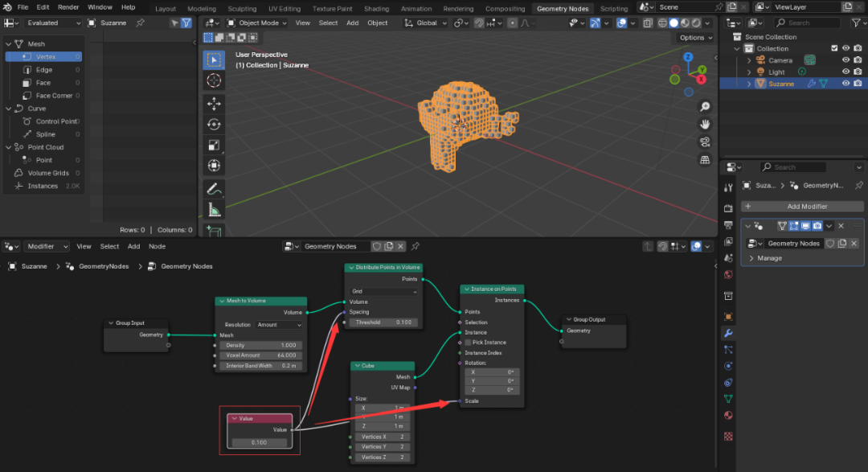Click the Density 1.000 field

[260, 345]
